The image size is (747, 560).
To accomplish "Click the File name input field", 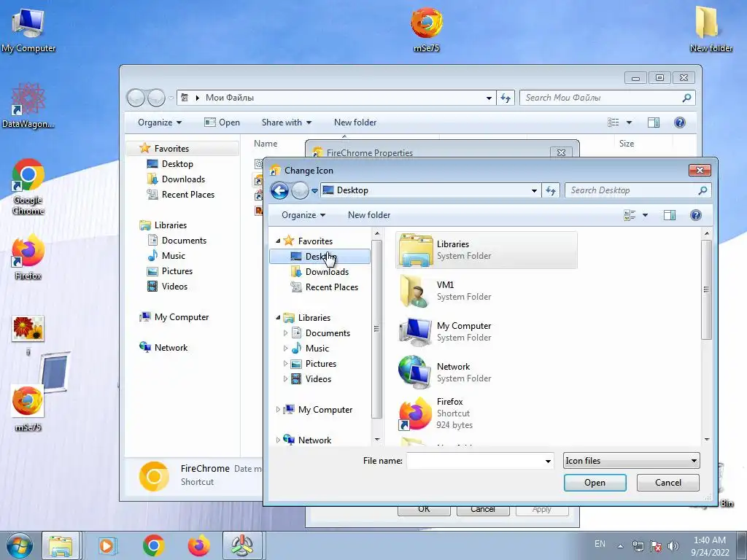I will [x=475, y=461].
